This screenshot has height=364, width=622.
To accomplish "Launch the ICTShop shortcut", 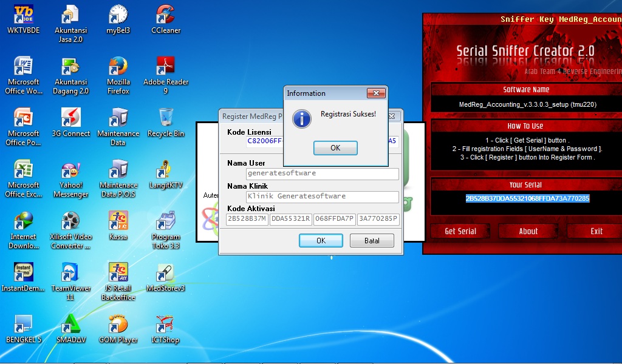I will pos(166,329).
